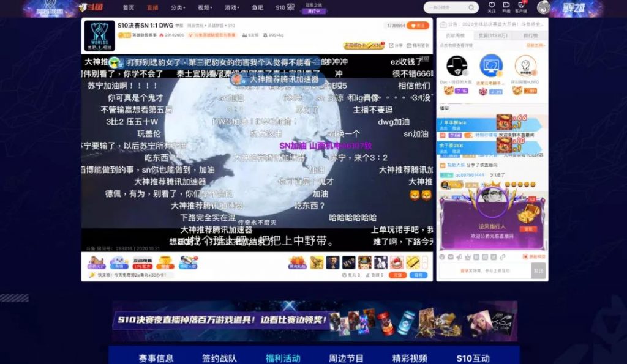Viewport: 627px width, 364px height.
Task: Select the thumbs-up gift icon
Action: click(x=381, y=262)
